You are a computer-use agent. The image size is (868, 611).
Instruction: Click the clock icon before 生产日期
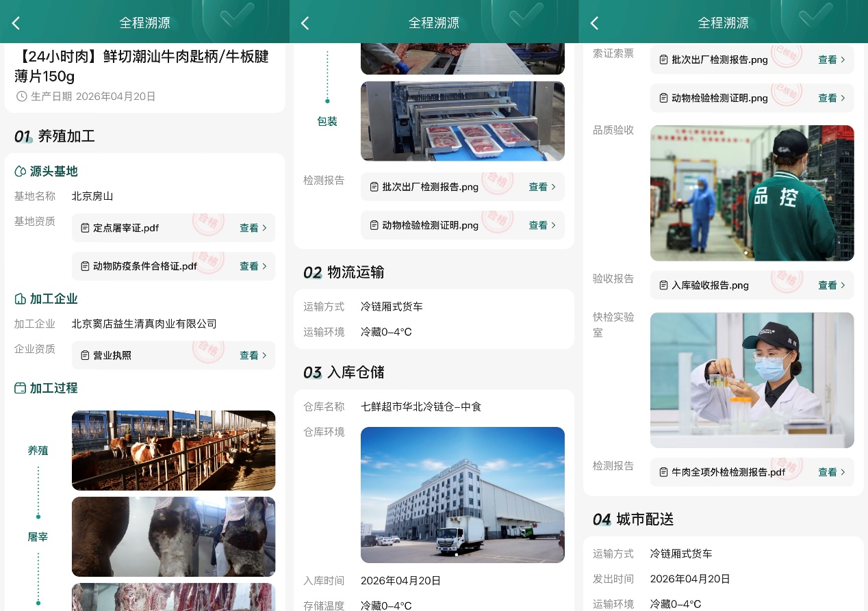pyautogui.click(x=22, y=96)
